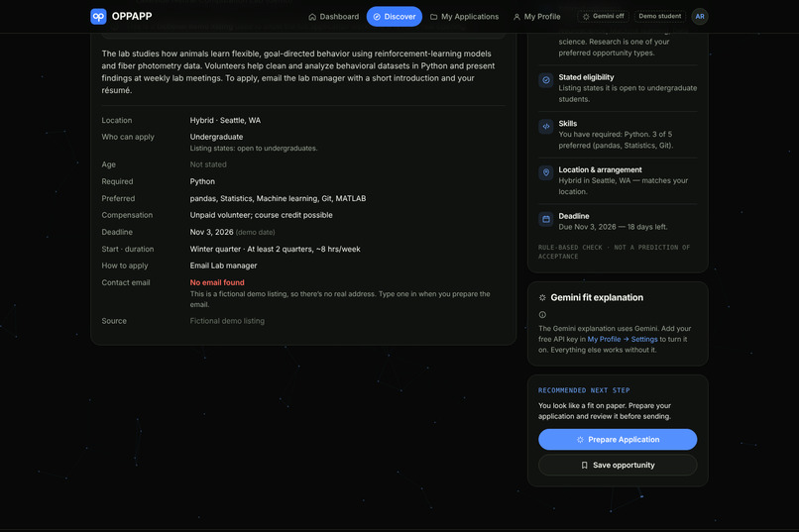Click the bookmark icon on Save opportunity

tap(585, 466)
